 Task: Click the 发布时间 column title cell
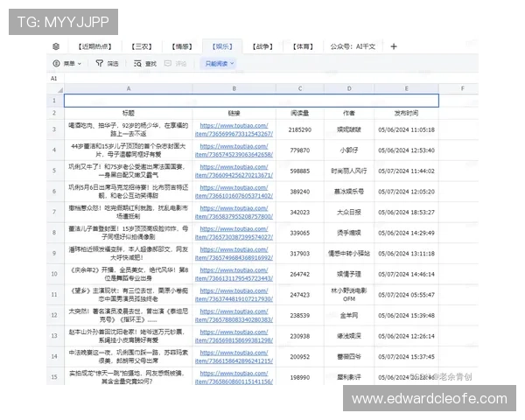pyautogui.click(x=406, y=113)
